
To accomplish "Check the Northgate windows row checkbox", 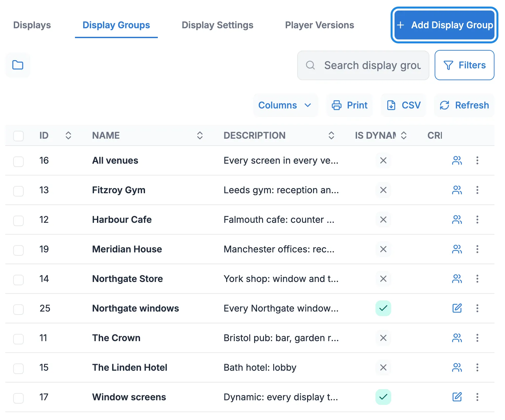I will pyautogui.click(x=18, y=309).
